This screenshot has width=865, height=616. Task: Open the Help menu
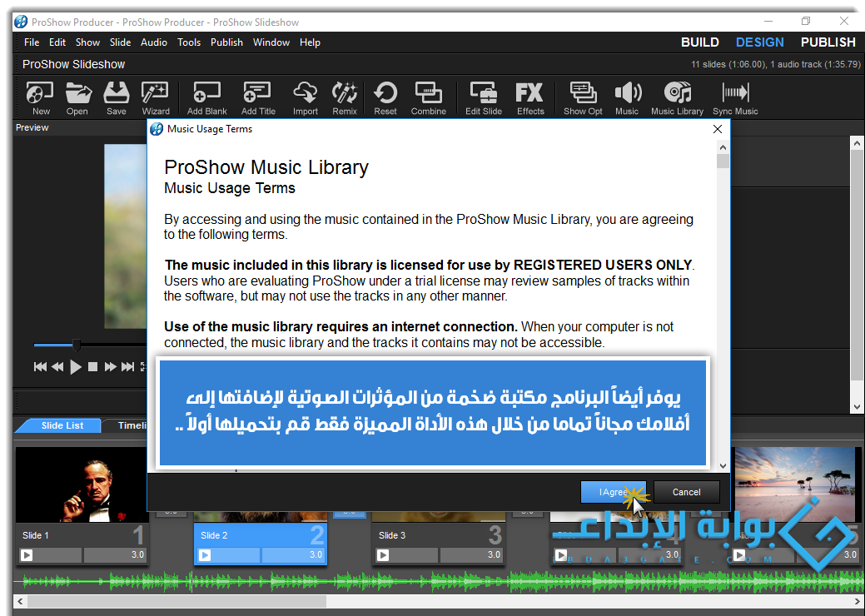coord(310,42)
